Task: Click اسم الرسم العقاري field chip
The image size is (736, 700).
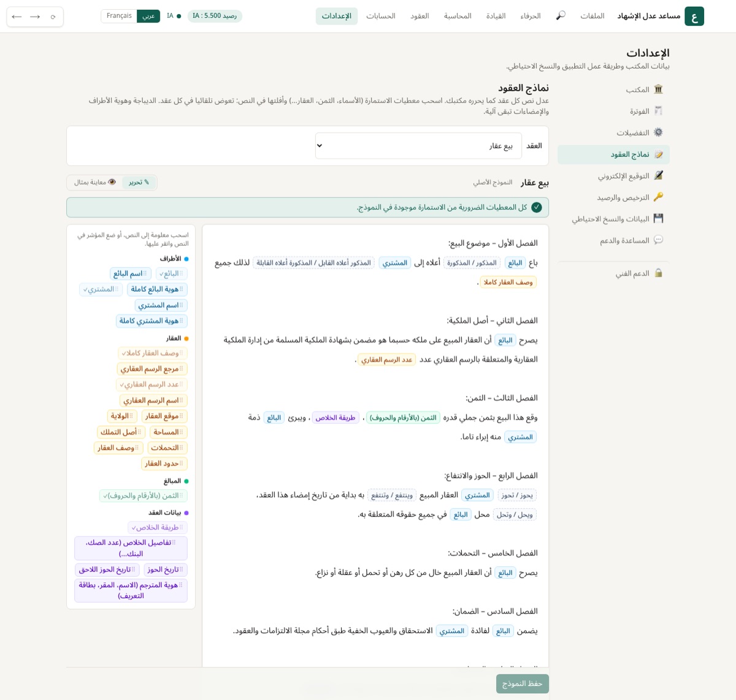Action: (x=153, y=400)
